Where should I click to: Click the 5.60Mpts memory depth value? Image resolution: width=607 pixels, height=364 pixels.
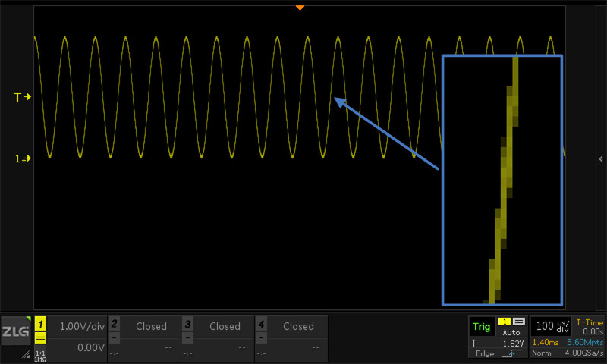[585, 342]
